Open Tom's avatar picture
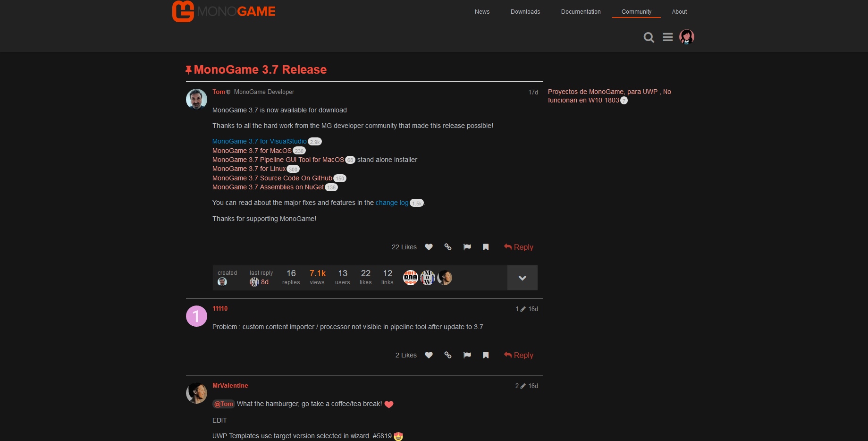 point(196,99)
